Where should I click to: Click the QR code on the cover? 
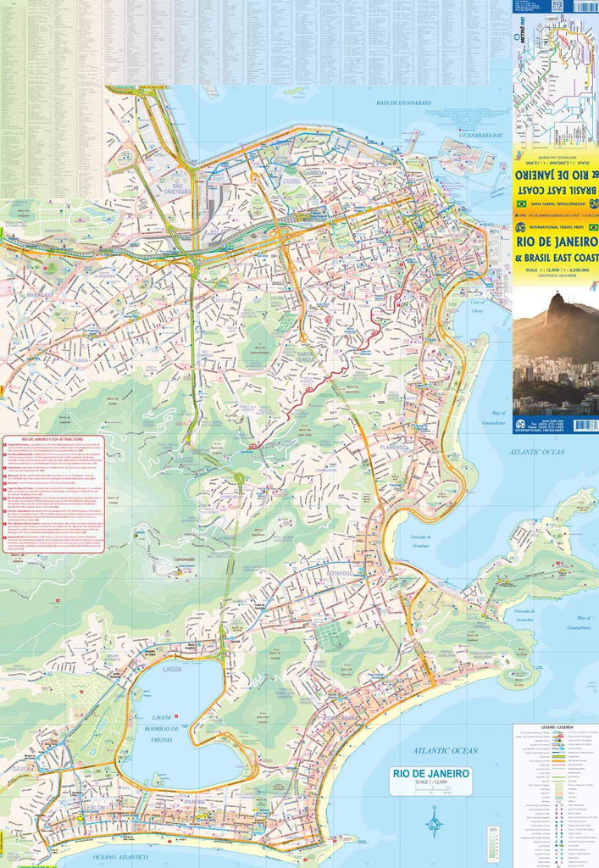[557, 6]
